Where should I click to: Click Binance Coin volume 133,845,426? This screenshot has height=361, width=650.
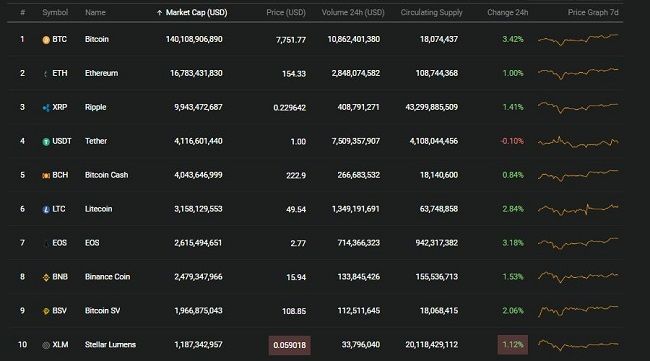coord(359,277)
